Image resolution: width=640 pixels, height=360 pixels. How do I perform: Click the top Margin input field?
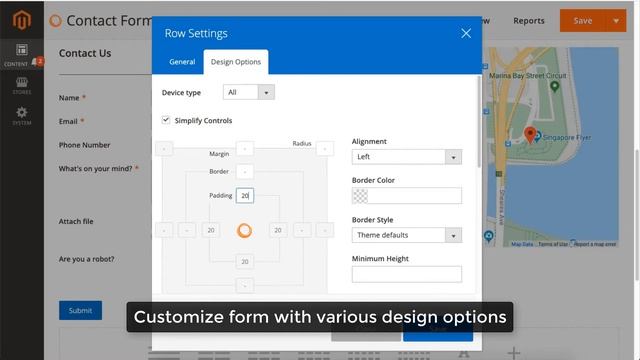[244, 149]
